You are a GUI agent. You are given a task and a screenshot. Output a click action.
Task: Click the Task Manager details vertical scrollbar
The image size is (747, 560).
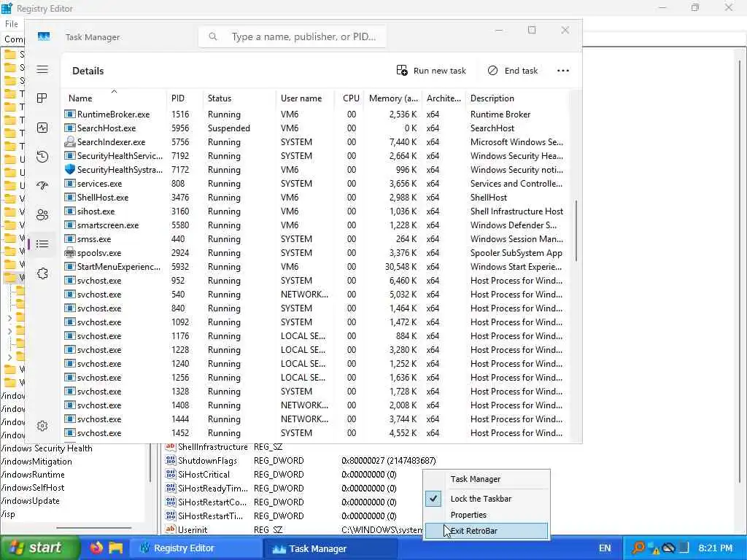point(576,230)
